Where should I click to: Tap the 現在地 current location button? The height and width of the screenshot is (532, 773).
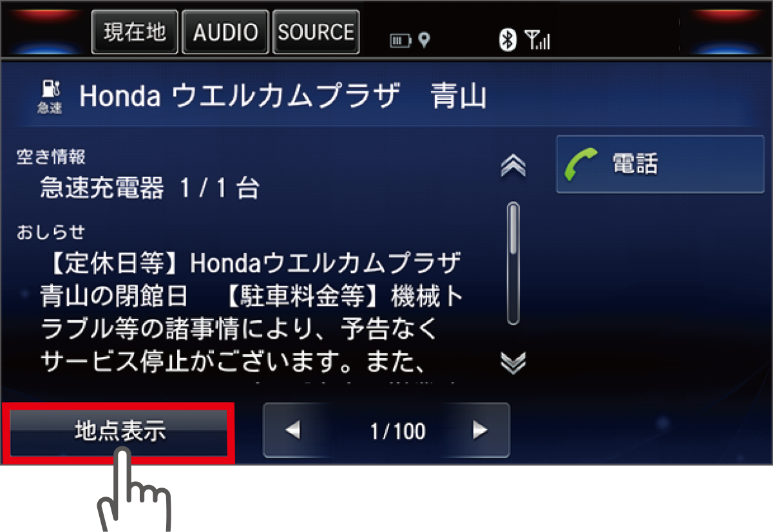(x=135, y=32)
